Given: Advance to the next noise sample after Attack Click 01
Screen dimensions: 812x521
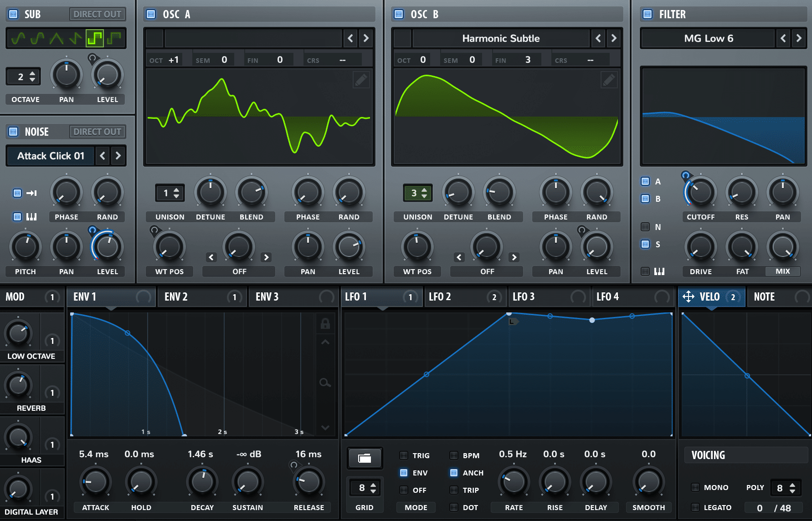Looking at the screenshot, I should [x=118, y=156].
